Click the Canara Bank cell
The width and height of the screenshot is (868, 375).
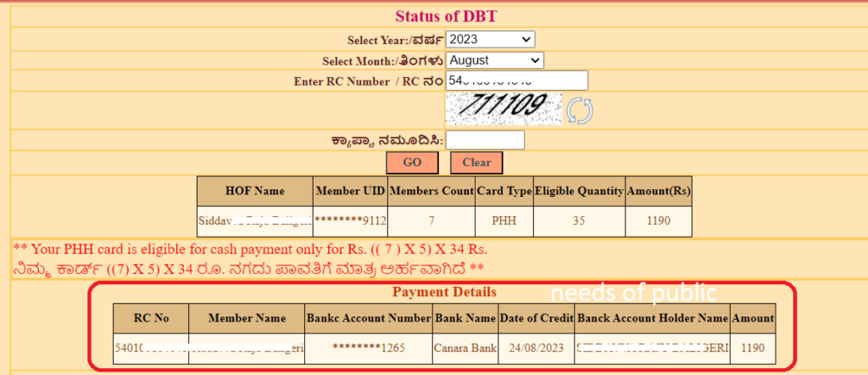pos(465,349)
